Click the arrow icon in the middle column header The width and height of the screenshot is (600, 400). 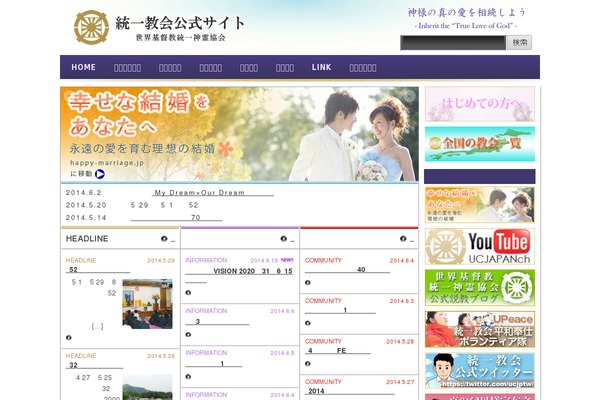(284, 238)
